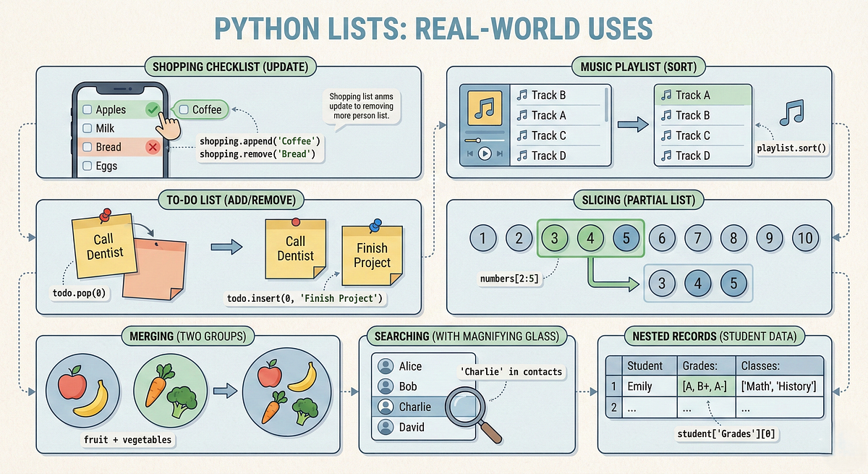Click the unsorted track list scrollbar
Viewport: 868px width, 474px height.
point(605,106)
